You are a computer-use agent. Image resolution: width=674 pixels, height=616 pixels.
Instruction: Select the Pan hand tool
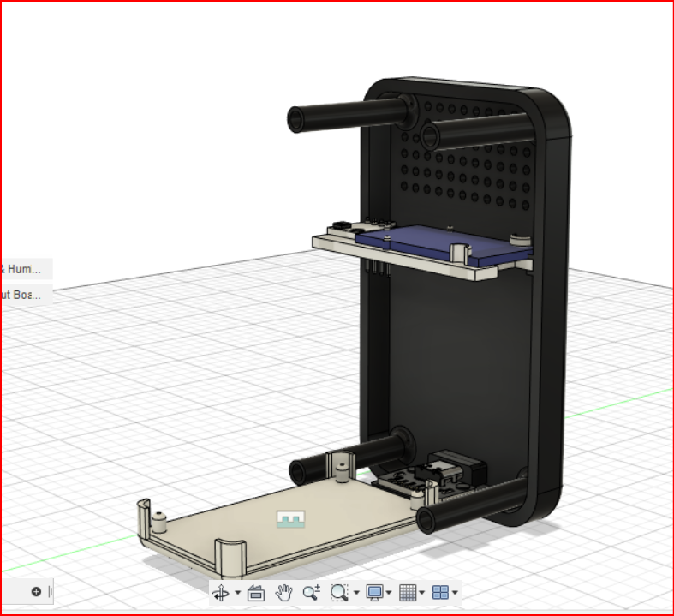[x=283, y=593]
